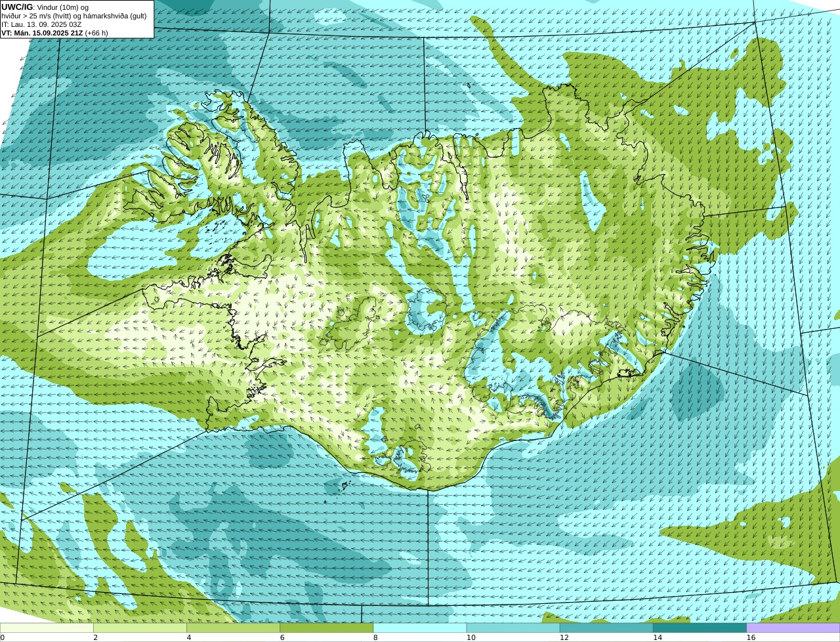840x642 pixels.
Task: Click the legend scale label '4'
Action: pos(189,637)
